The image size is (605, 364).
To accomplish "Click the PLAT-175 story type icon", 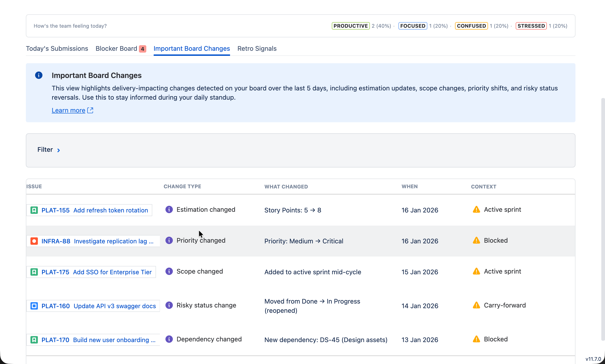I will point(34,272).
